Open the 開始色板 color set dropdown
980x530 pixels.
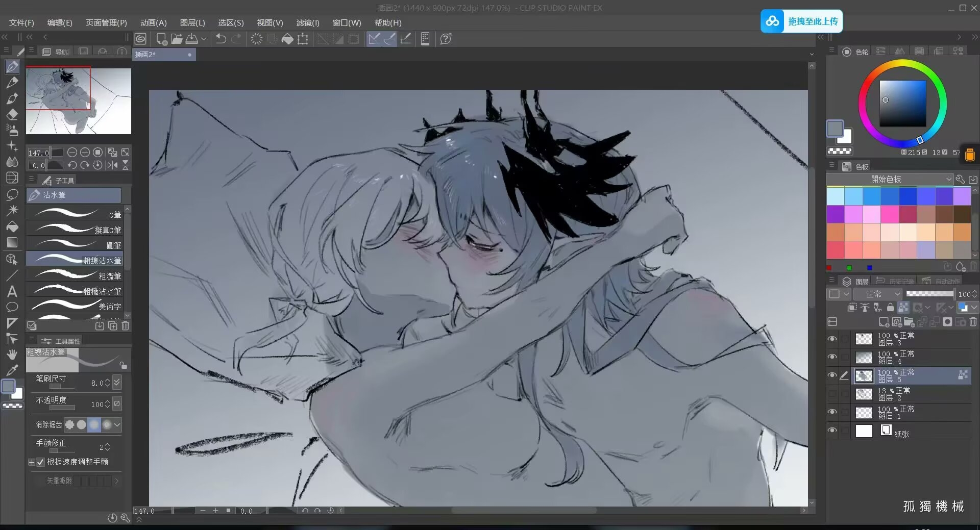pos(890,179)
